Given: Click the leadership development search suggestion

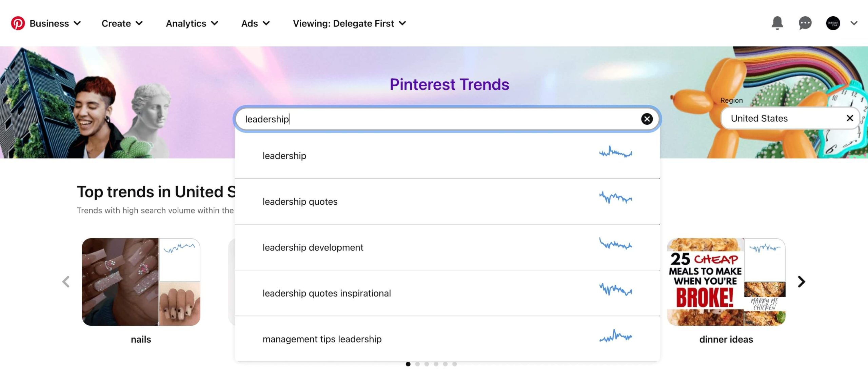Looking at the screenshot, I should (313, 247).
